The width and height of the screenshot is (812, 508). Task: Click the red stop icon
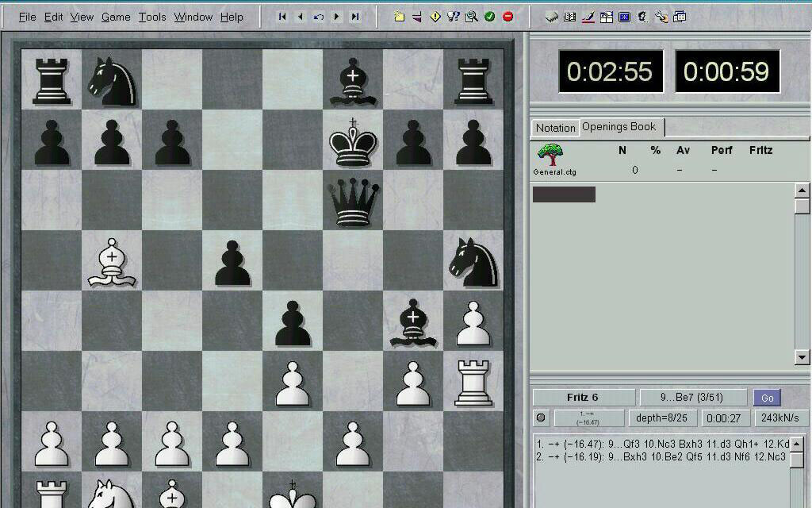click(508, 17)
